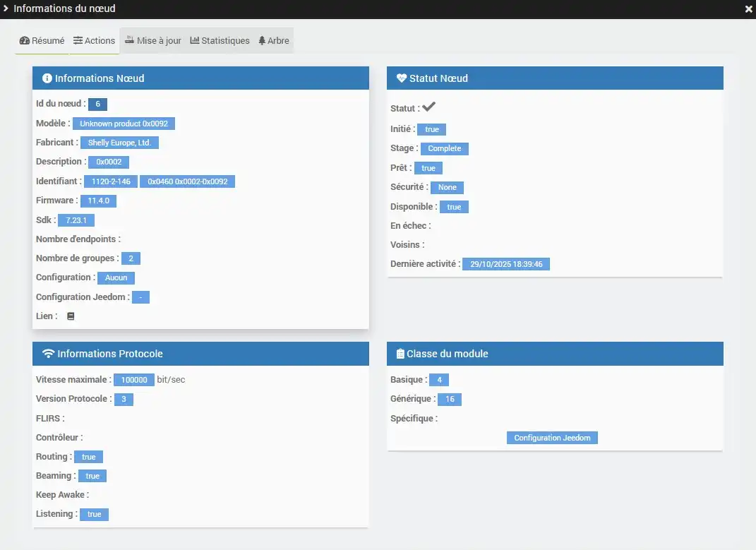Screen dimensions: 756x550
Task: Click the Statut checkmark icon
Action: pyautogui.click(x=428, y=107)
